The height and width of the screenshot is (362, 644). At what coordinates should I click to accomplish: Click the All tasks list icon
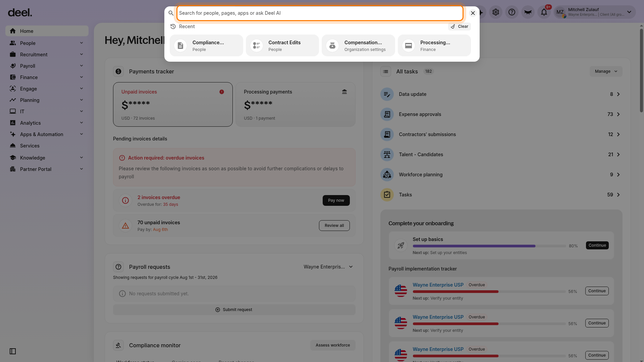(386, 71)
